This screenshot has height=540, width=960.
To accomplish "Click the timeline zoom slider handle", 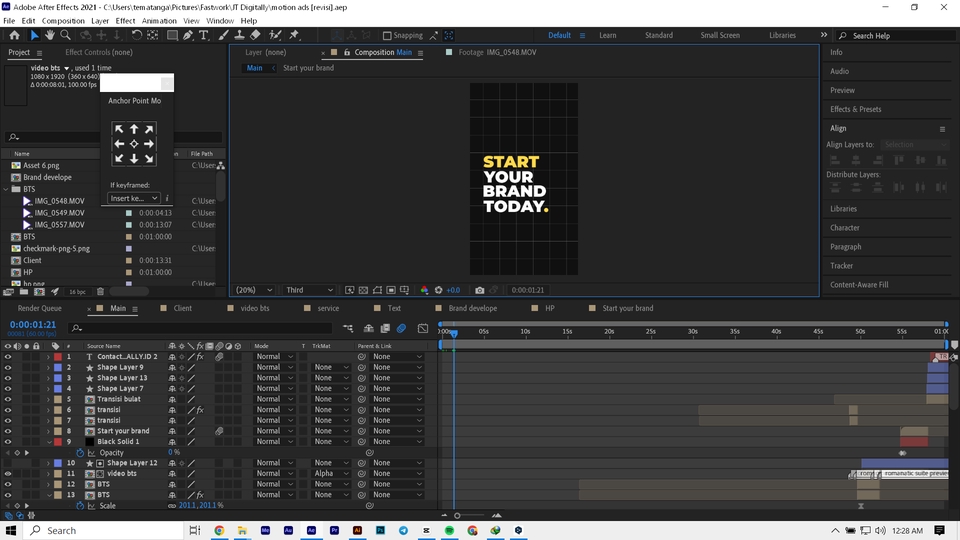I will pyautogui.click(x=457, y=516).
